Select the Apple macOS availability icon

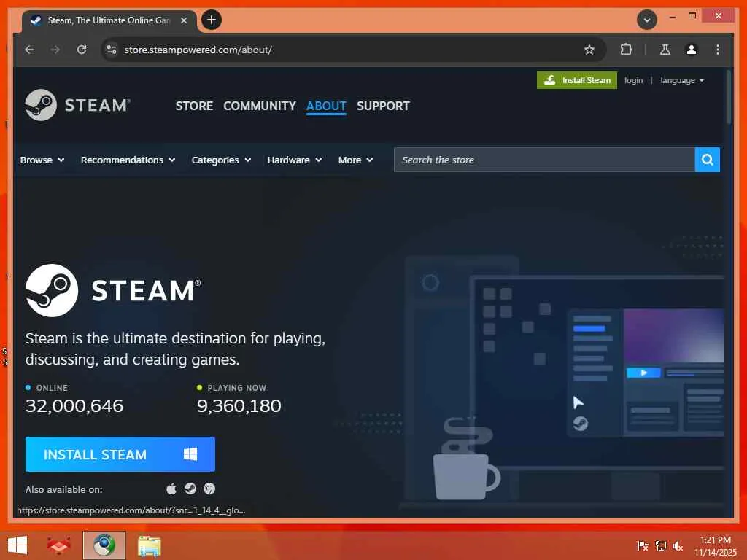point(171,489)
